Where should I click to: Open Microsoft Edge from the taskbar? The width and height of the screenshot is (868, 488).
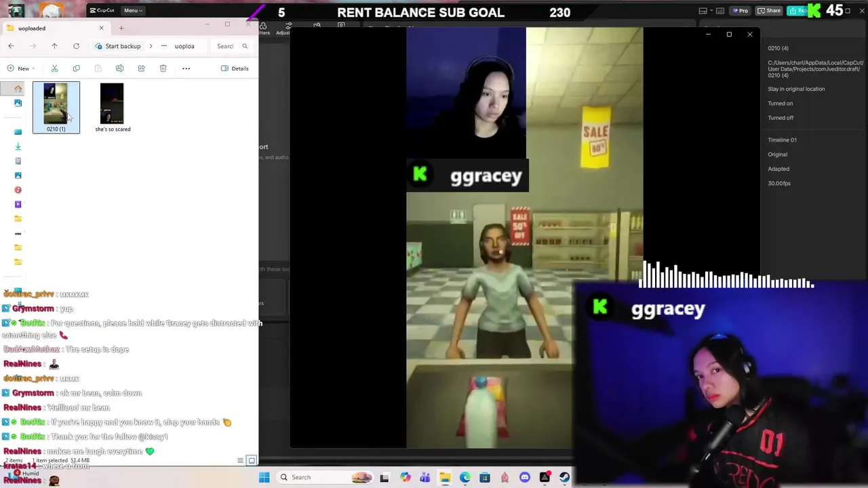click(465, 477)
